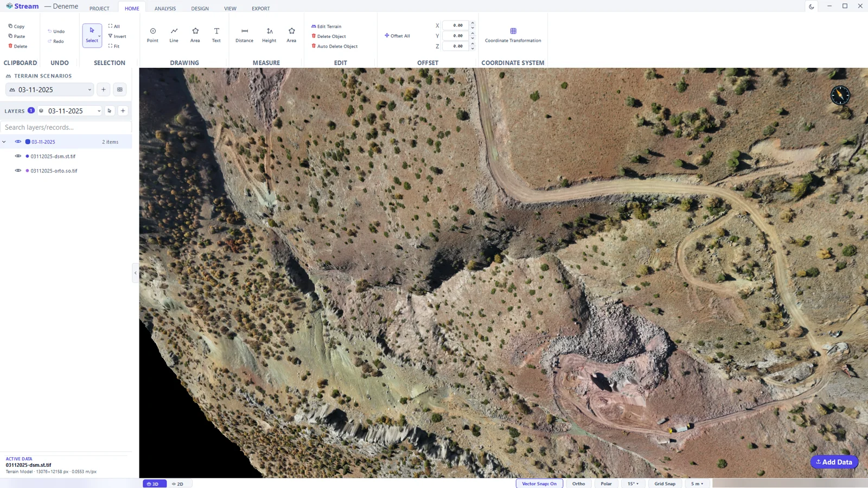Toggle dark mode moon icon
The image size is (868, 488).
pos(812,7)
